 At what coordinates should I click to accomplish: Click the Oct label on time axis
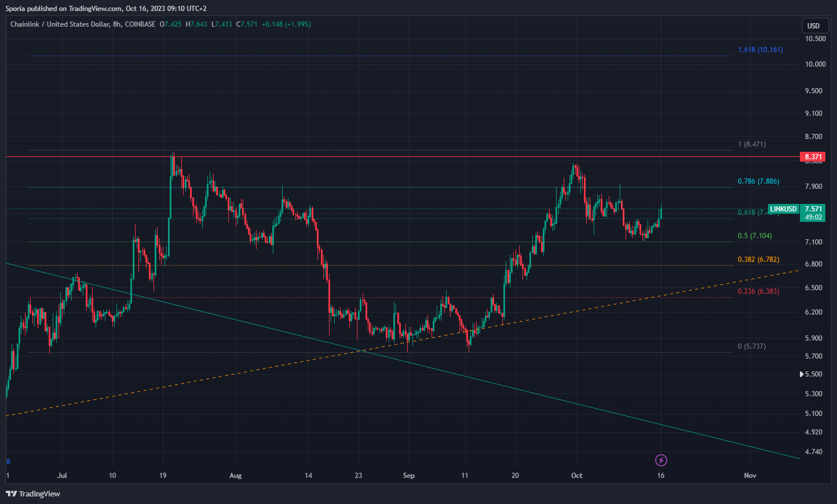click(x=576, y=476)
